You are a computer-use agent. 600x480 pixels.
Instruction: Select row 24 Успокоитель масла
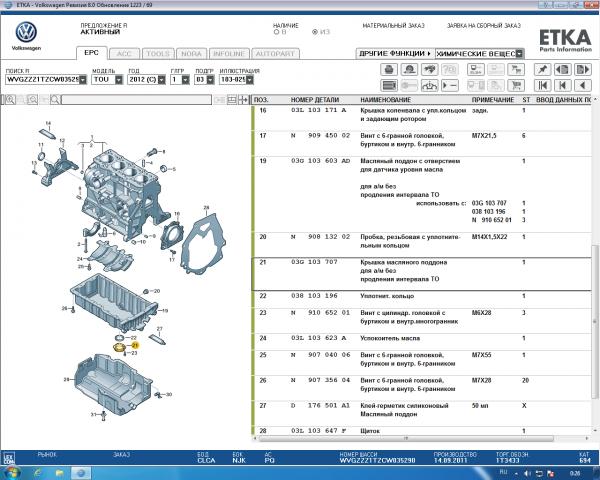422,341
